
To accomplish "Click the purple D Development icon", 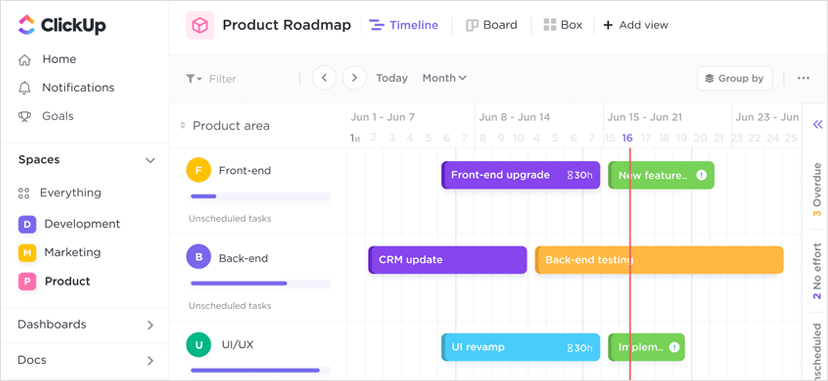I will [27, 224].
